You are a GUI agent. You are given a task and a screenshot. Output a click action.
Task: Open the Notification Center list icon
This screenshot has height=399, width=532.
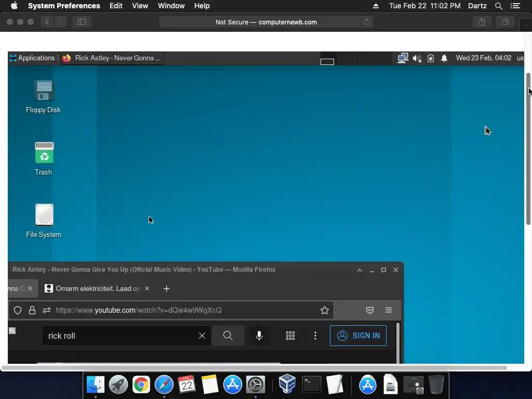(515, 6)
